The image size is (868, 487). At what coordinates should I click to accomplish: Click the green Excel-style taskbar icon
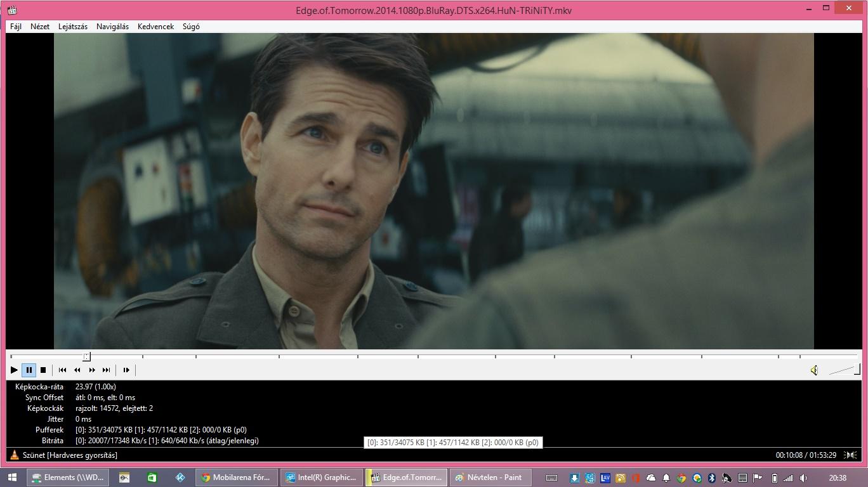[152, 477]
